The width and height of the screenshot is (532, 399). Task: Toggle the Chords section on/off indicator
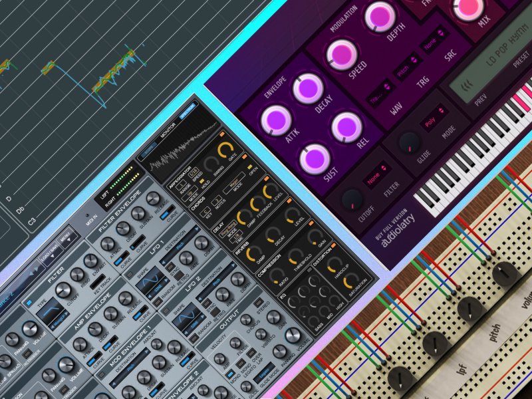coord(244,157)
